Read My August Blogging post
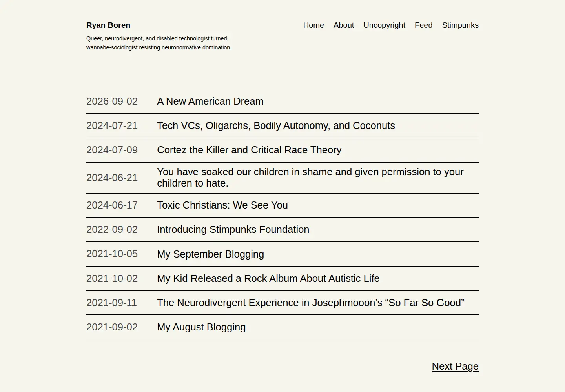This screenshot has width=565, height=392. click(x=201, y=327)
